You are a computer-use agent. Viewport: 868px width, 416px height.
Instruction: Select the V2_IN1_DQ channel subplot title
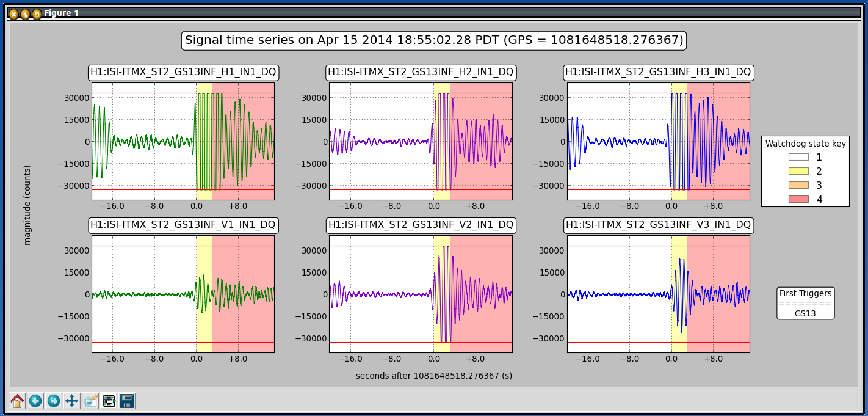421,225
